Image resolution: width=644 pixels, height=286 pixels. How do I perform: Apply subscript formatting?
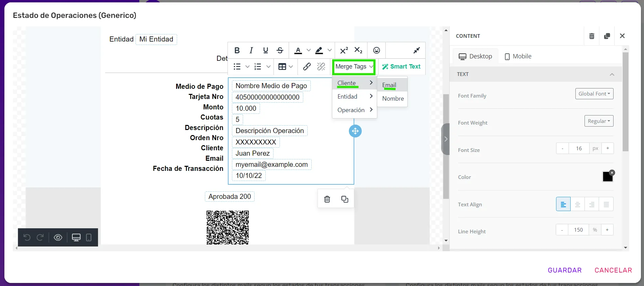coord(358,50)
